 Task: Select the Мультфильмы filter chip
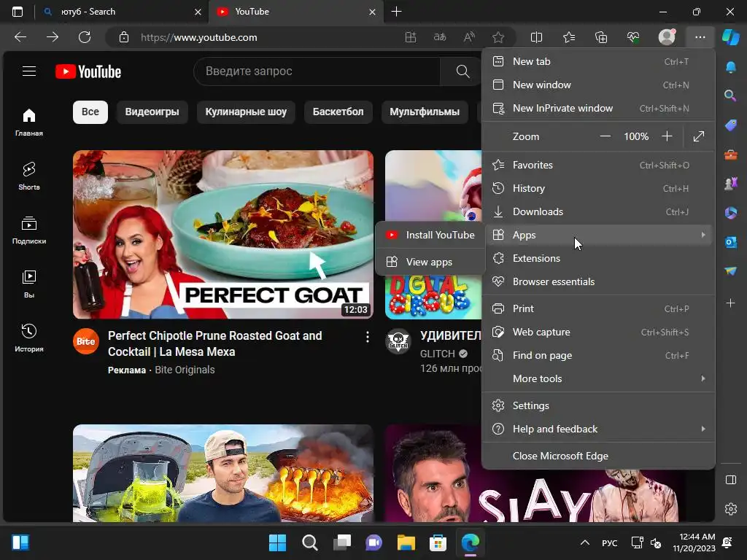point(425,112)
